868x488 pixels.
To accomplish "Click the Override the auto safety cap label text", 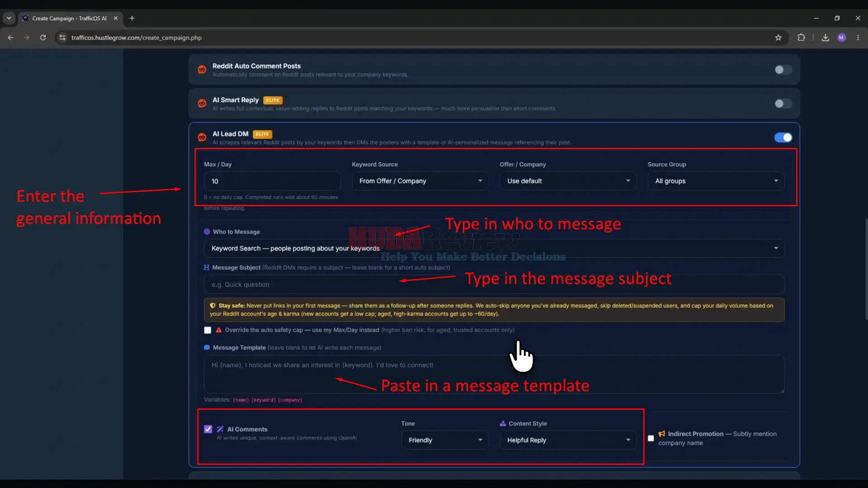I will click(302, 330).
